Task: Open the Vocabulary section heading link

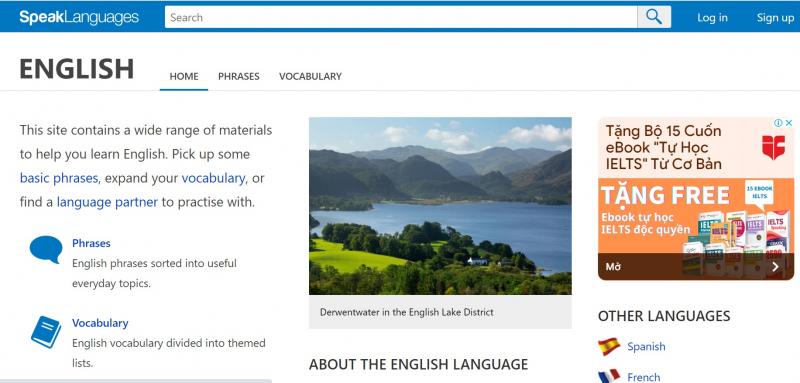Action: (100, 323)
